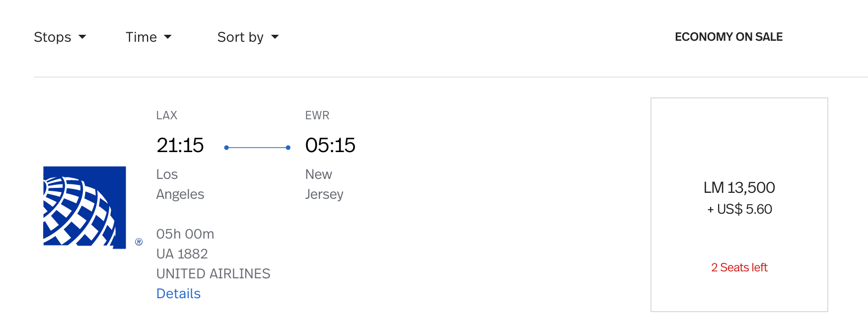Open the Time filter dropdown
Screen dimensions: 868x332
coord(148,37)
